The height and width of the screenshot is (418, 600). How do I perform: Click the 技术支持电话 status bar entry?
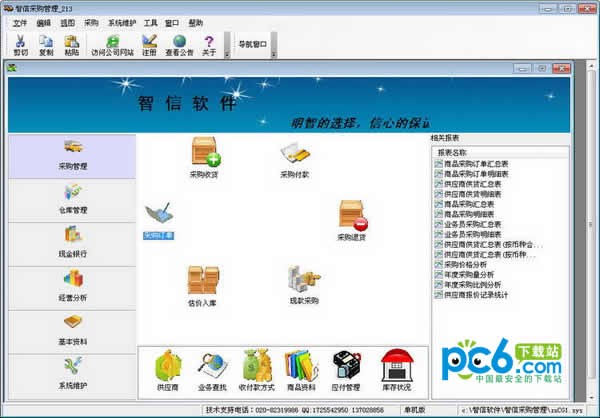[295, 410]
